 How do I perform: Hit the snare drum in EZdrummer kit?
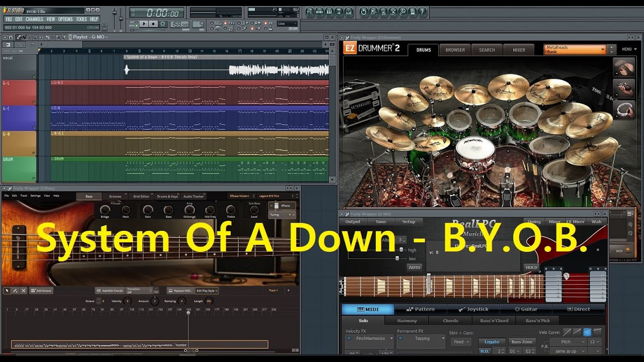click(475, 151)
